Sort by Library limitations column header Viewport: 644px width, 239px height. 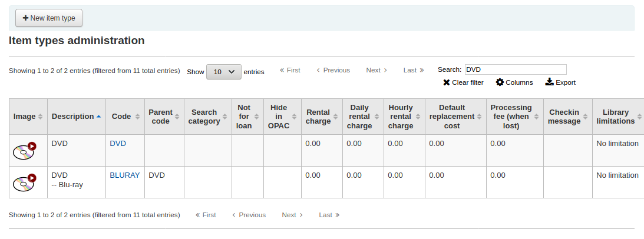[x=618, y=117]
